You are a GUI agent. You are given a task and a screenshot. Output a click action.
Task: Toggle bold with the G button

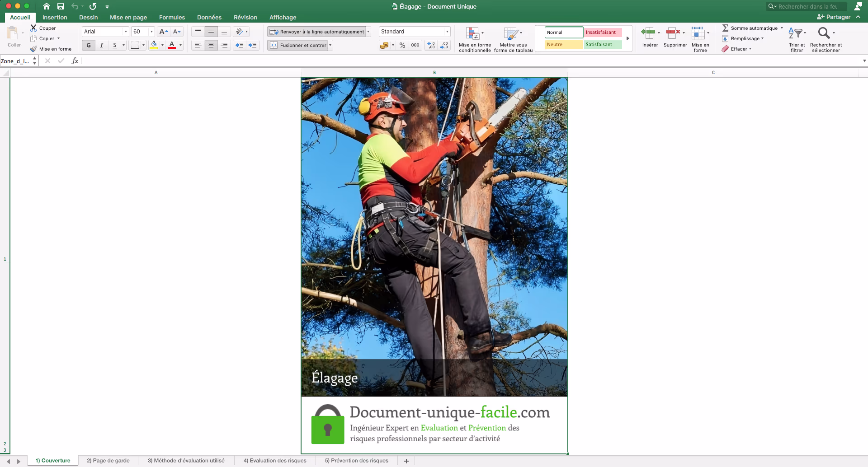pos(89,45)
